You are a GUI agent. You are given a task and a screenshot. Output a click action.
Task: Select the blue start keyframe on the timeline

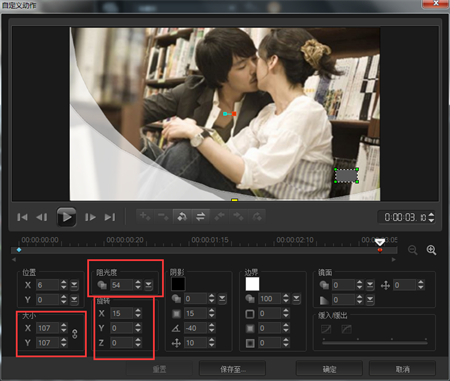tap(19, 250)
